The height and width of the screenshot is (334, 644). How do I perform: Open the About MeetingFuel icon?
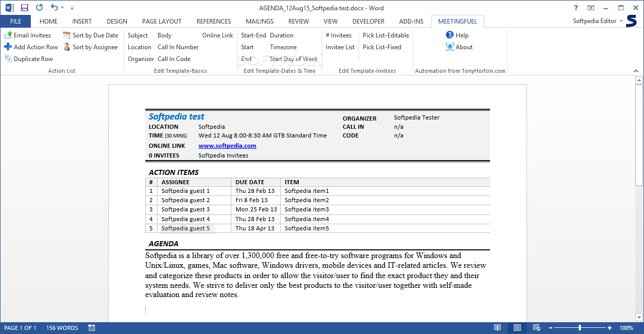(x=450, y=47)
